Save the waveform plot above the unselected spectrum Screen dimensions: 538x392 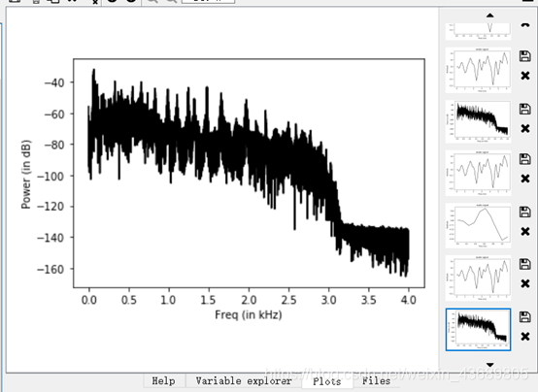pyautogui.click(x=525, y=56)
